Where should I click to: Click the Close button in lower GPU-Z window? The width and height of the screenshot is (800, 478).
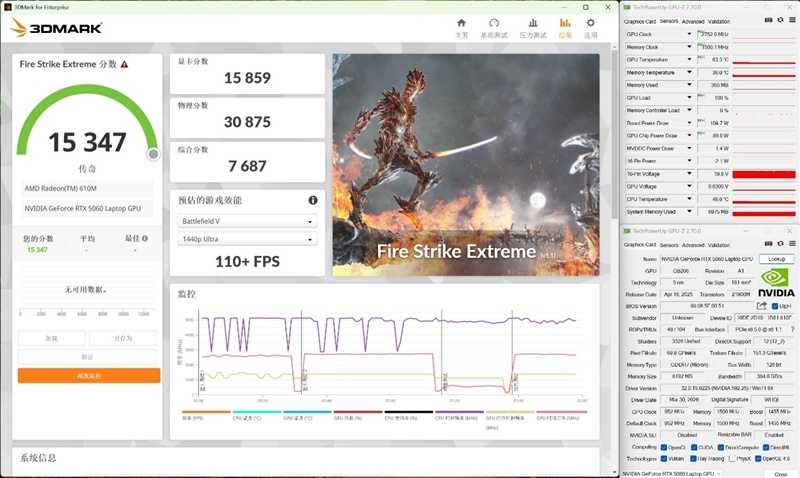780,474
